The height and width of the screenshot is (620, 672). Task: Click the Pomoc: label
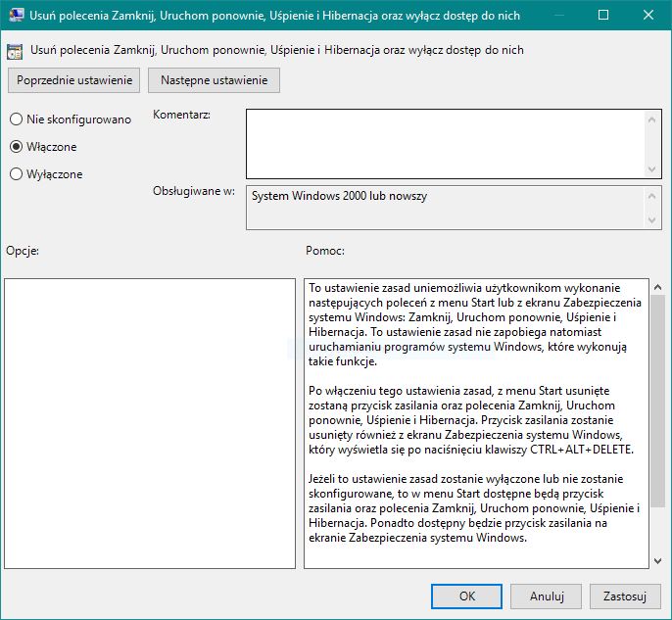pos(325,251)
